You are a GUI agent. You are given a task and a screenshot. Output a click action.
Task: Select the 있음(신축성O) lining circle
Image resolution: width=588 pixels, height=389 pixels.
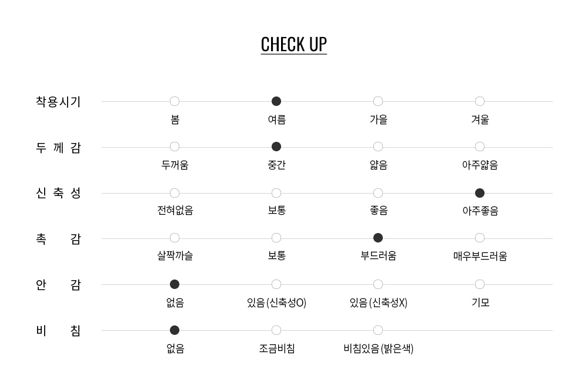[x=276, y=285]
